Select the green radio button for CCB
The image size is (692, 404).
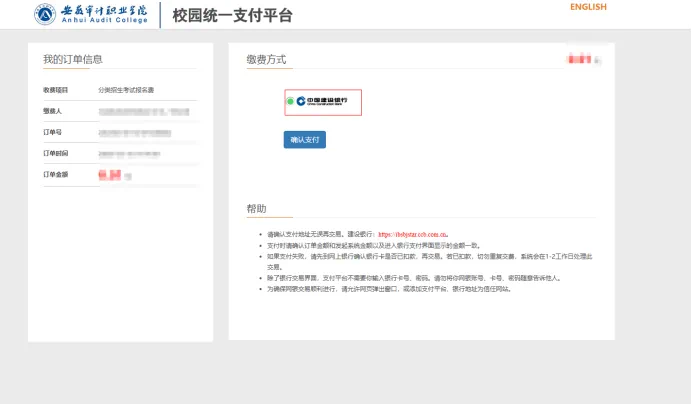[x=289, y=101]
